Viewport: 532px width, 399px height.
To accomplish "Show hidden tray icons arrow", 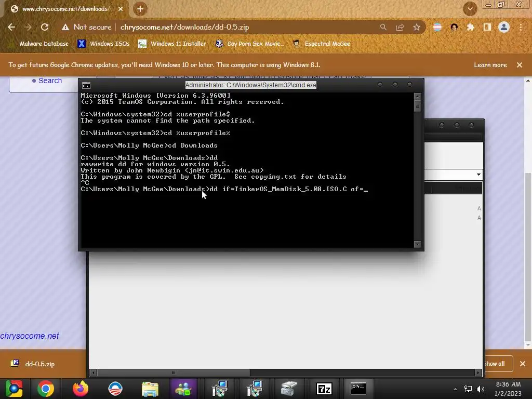I will click(455, 389).
